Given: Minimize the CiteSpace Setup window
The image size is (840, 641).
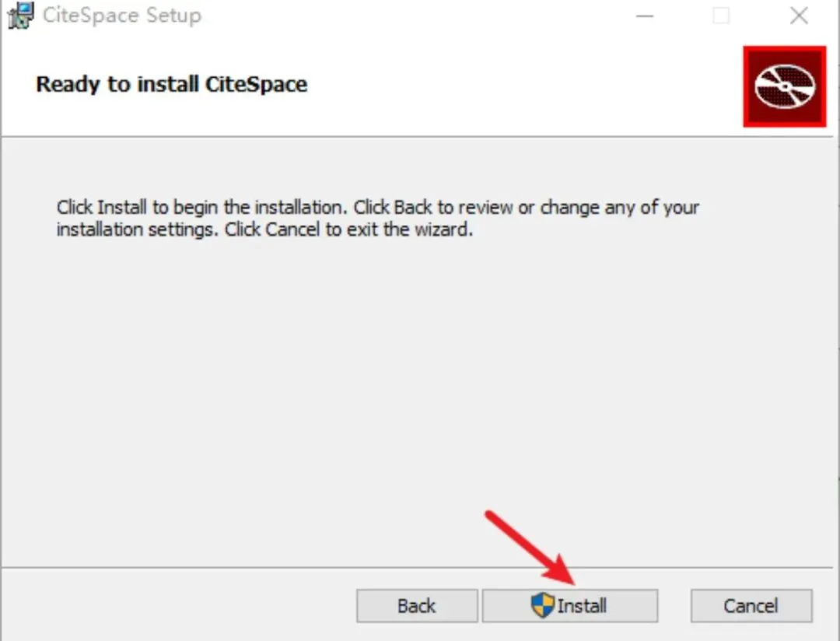Looking at the screenshot, I should point(645,16).
